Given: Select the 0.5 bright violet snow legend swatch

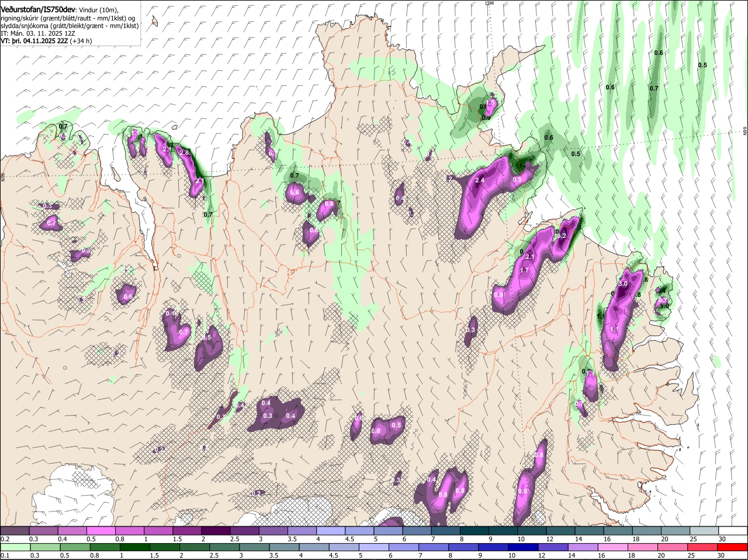Looking at the screenshot, I should tap(101, 530).
